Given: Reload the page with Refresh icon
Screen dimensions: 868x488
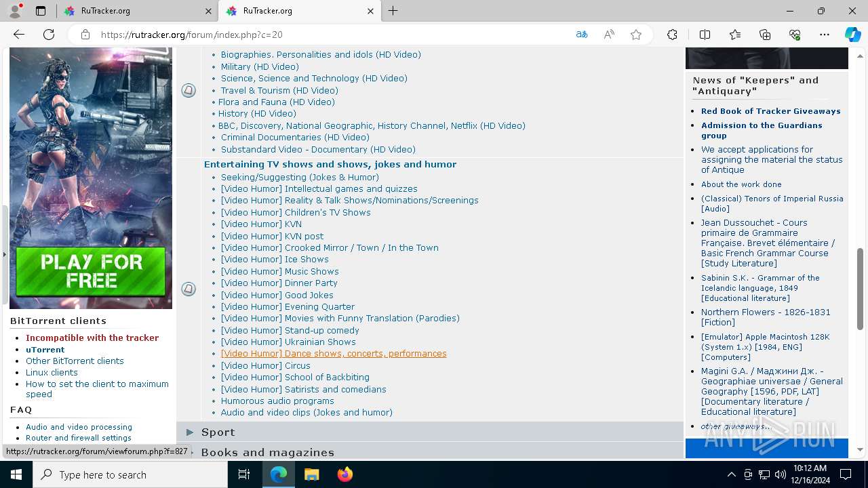Looking at the screenshot, I should tap(49, 35).
